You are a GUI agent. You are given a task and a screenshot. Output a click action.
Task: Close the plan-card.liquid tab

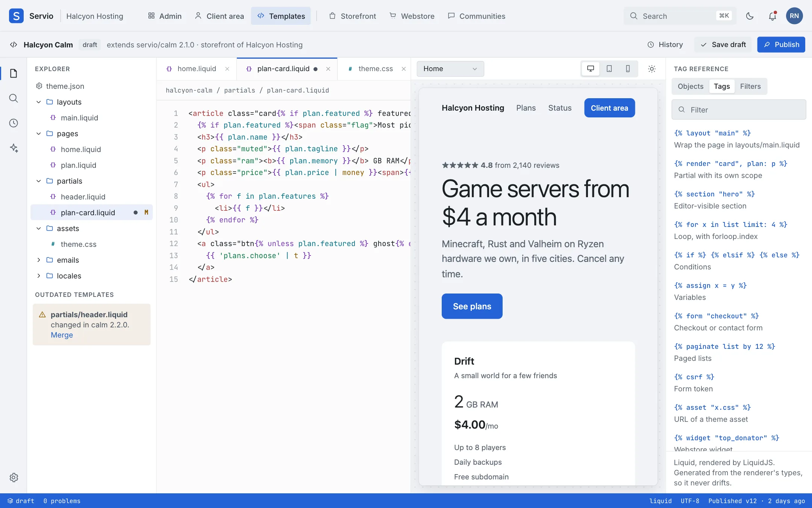point(328,68)
